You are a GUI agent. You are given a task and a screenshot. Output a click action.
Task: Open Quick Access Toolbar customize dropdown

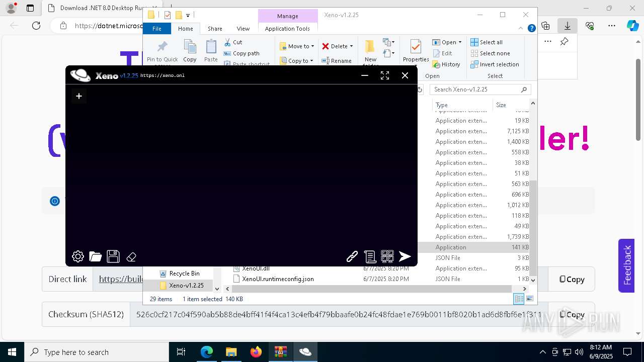pyautogui.click(x=188, y=15)
